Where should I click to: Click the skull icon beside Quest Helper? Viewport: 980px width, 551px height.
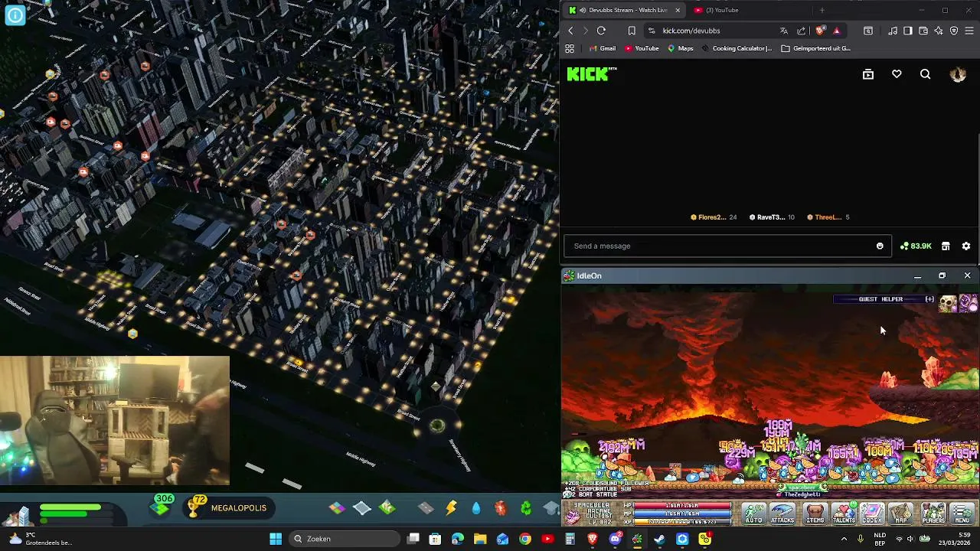[948, 304]
